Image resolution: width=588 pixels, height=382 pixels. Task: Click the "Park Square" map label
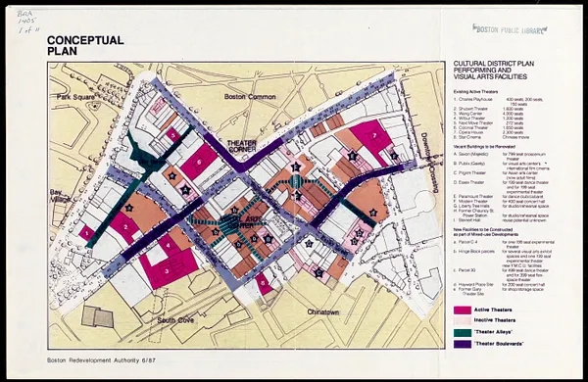tap(75, 97)
